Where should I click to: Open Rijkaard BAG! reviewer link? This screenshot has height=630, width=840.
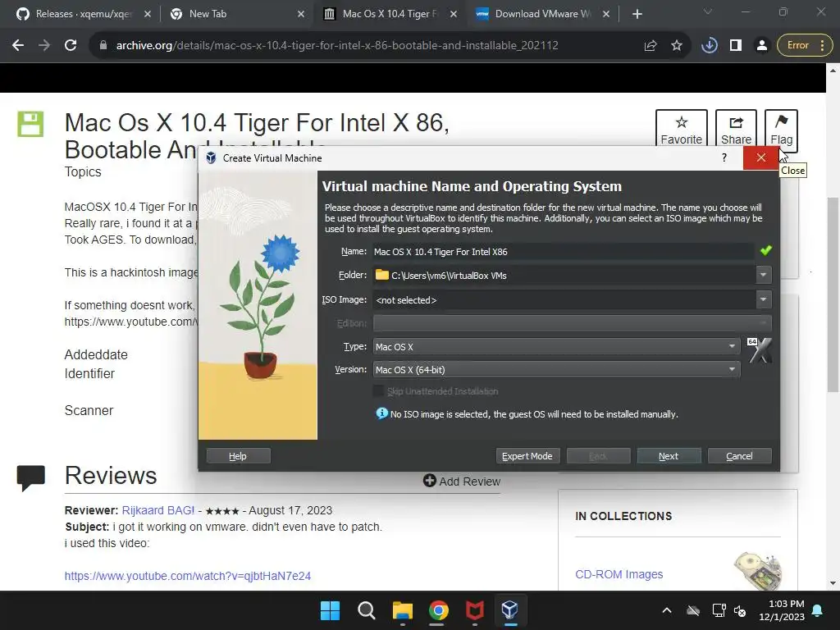(x=158, y=510)
